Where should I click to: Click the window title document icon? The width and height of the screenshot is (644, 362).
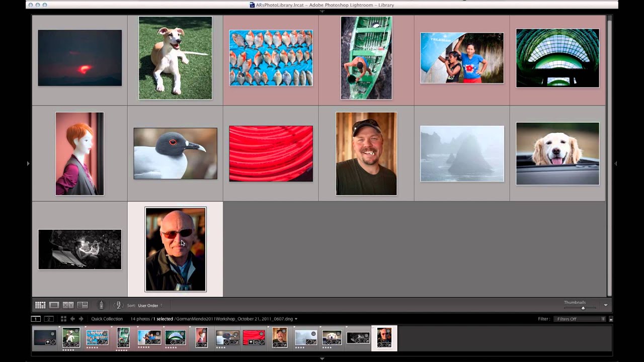coord(252,5)
